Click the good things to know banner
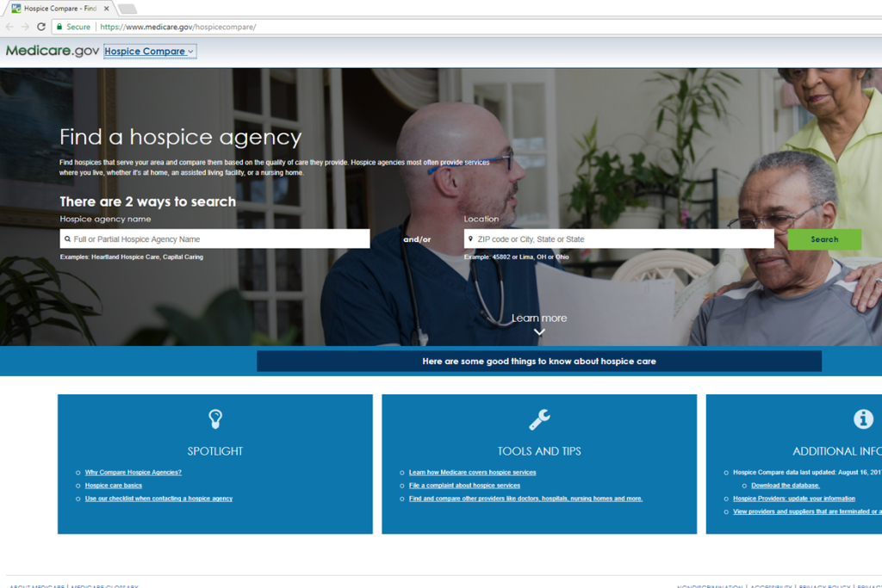The height and width of the screenshot is (588, 882). (539, 361)
